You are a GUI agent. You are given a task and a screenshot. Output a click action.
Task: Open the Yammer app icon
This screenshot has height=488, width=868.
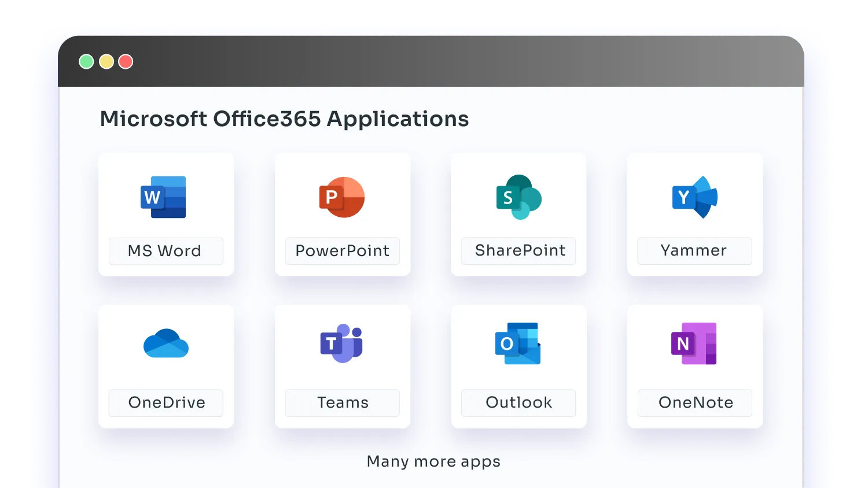695,197
